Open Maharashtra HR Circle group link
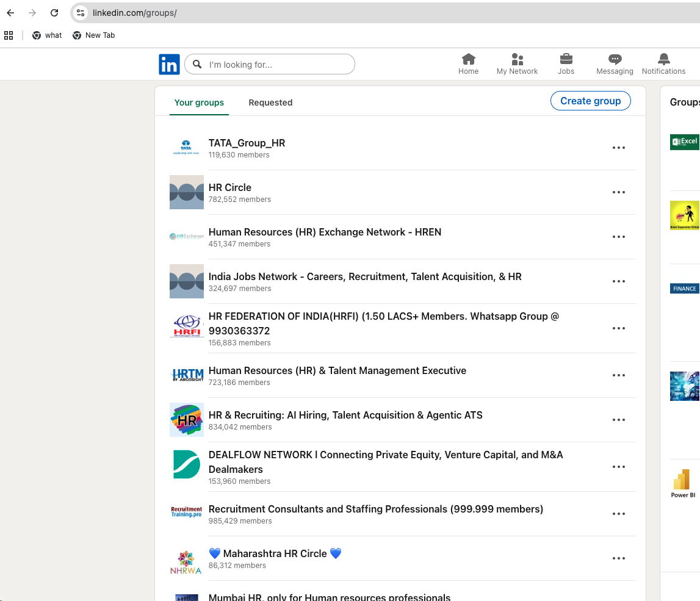The height and width of the screenshot is (601, 700). click(275, 553)
